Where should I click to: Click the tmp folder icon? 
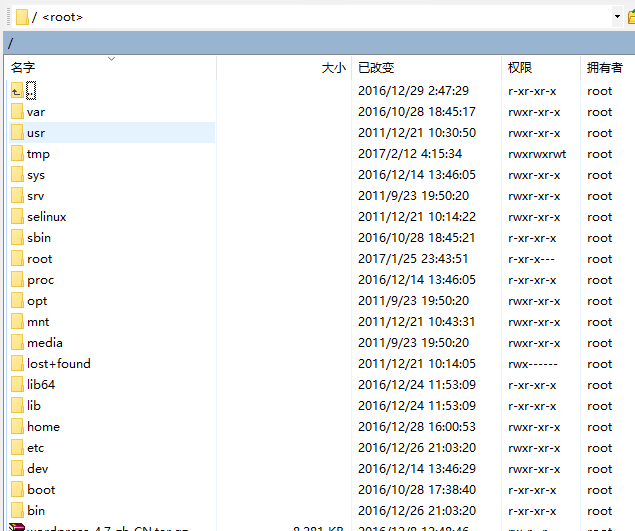[17, 154]
